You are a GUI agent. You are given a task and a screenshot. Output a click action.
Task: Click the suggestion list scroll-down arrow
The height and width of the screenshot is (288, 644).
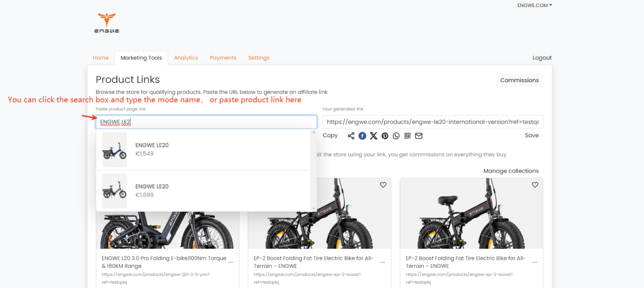coord(314,209)
